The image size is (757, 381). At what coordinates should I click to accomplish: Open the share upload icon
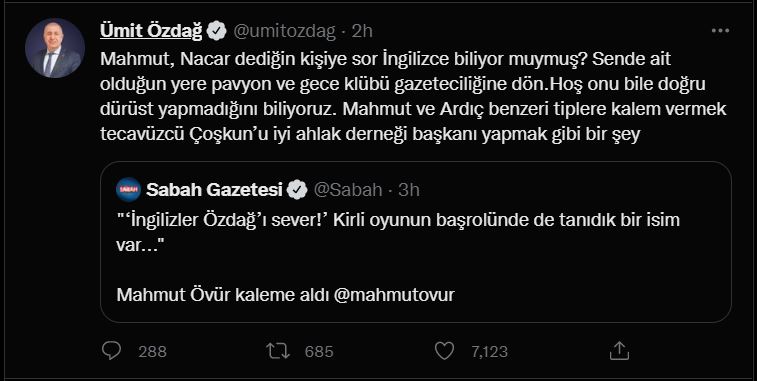[x=618, y=351]
